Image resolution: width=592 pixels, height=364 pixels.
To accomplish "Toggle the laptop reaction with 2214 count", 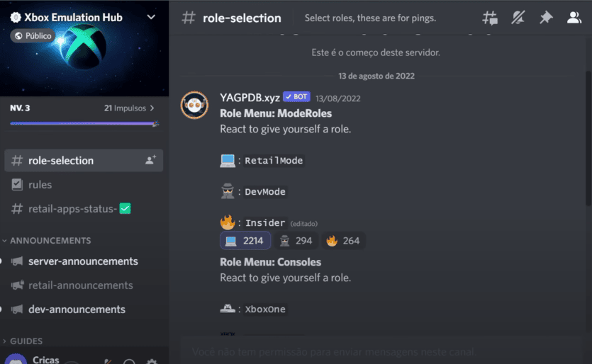I will (244, 241).
